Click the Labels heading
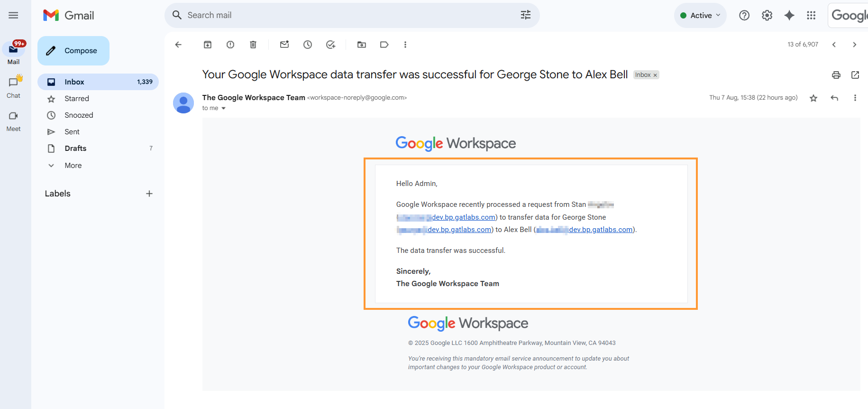Screen dimensions: 868x409 (57, 194)
